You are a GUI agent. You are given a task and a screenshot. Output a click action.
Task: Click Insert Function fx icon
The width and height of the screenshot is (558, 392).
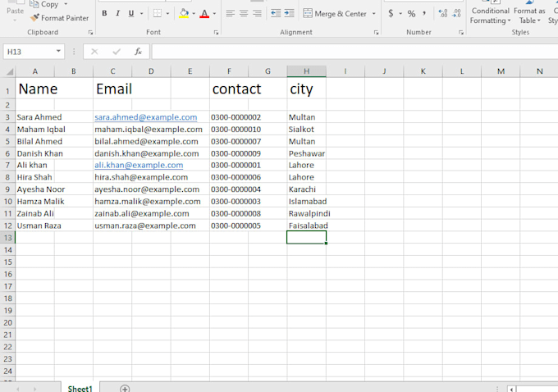coord(138,52)
